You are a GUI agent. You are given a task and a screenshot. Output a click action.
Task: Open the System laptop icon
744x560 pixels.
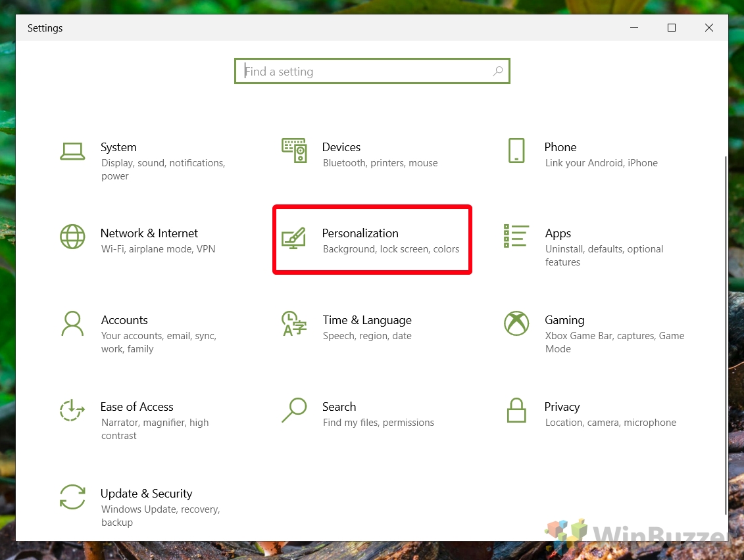[x=72, y=151]
